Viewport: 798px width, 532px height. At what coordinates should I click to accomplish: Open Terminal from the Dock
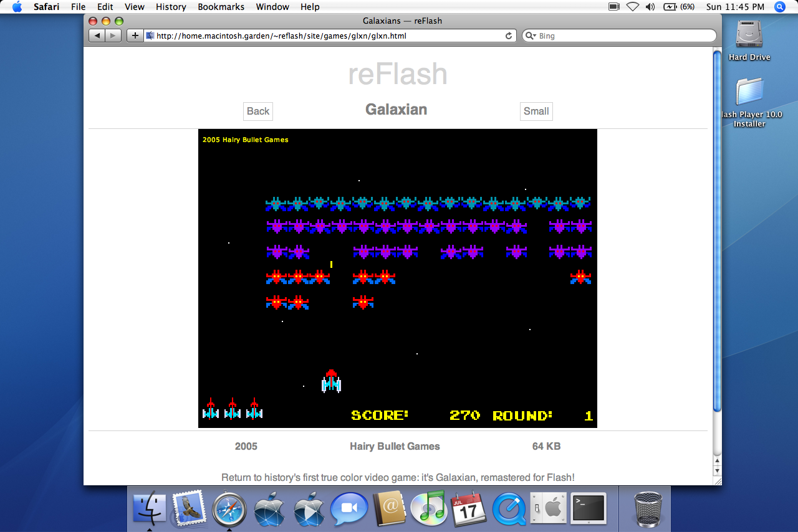tap(589, 508)
